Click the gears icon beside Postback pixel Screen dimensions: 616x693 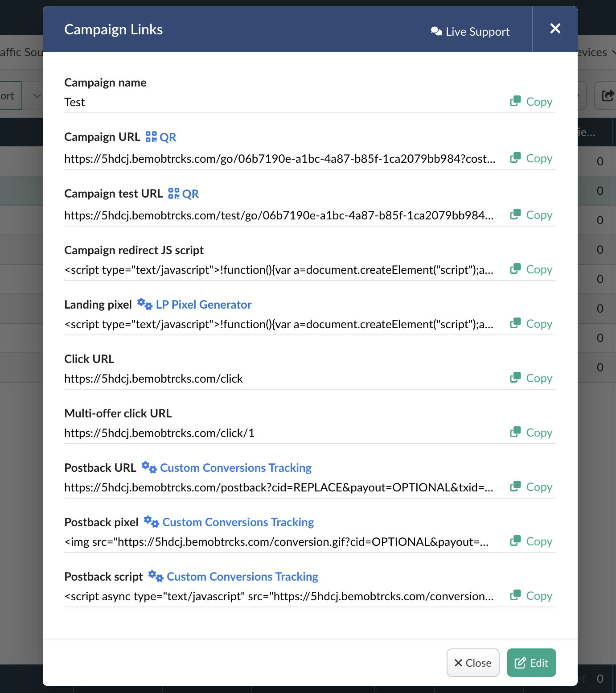coord(152,522)
